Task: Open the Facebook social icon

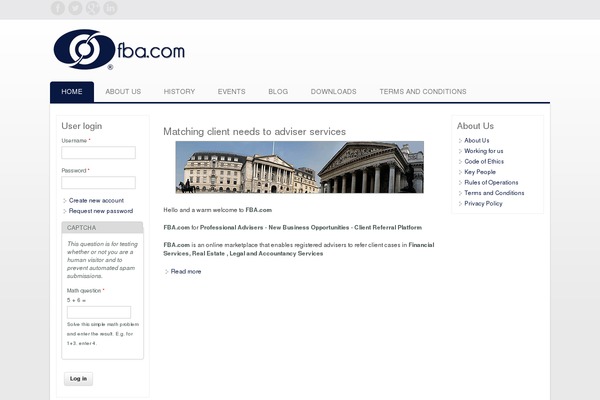Action: [58, 8]
